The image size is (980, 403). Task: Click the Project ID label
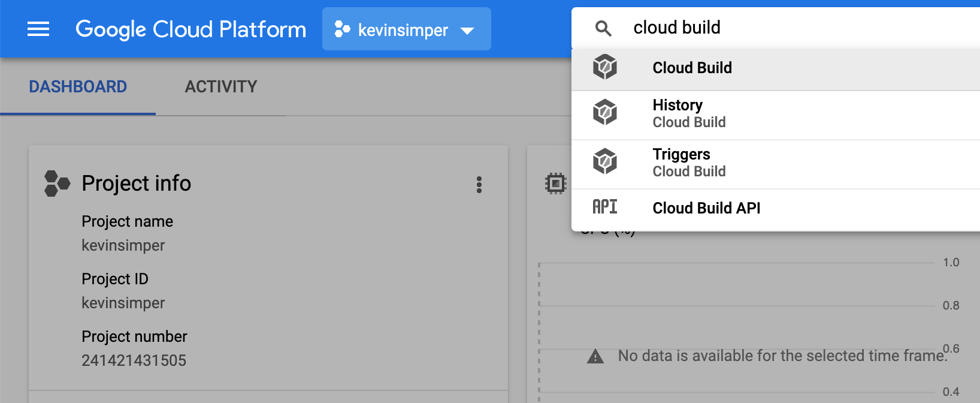tap(115, 279)
